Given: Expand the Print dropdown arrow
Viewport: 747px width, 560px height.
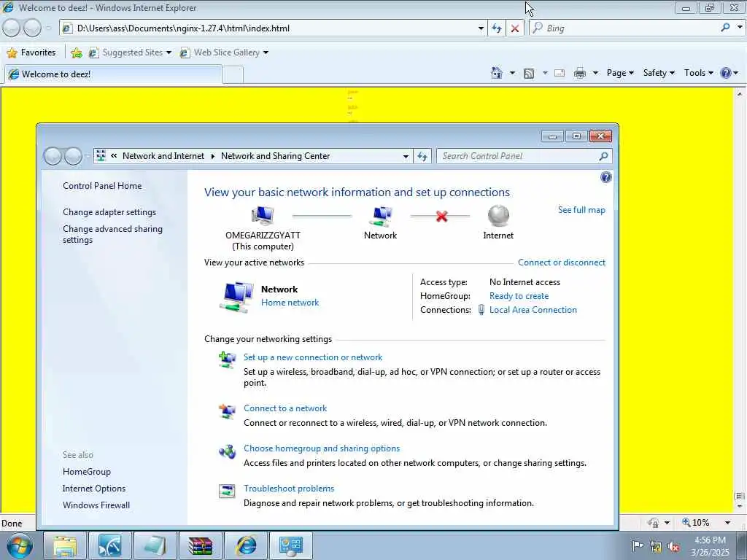Looking at the screenshot, I should click(x=595, y=73).
